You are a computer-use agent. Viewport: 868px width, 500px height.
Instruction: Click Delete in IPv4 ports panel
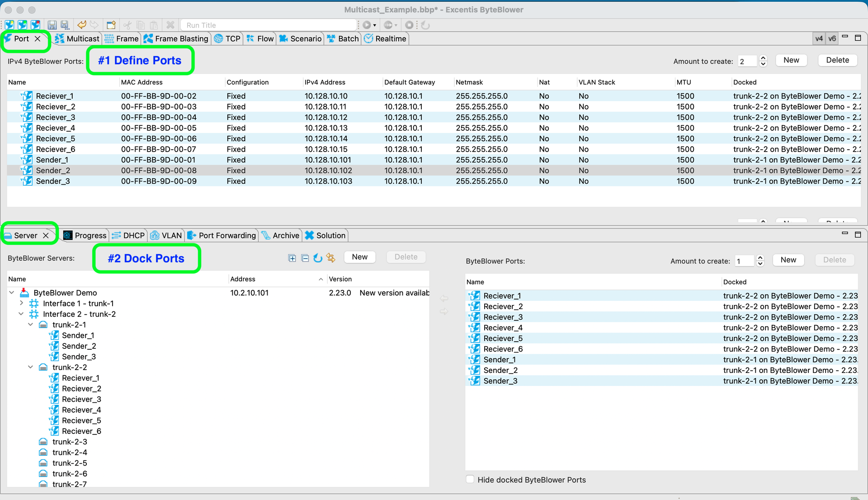click(x=837, y=60)
